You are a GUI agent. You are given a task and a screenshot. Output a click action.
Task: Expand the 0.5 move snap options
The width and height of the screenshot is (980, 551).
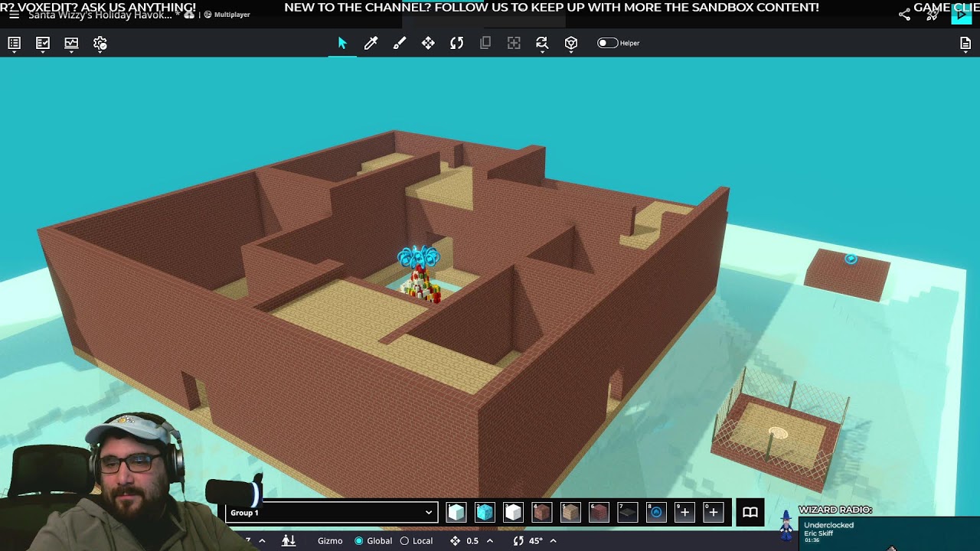[x=490, y=541]
